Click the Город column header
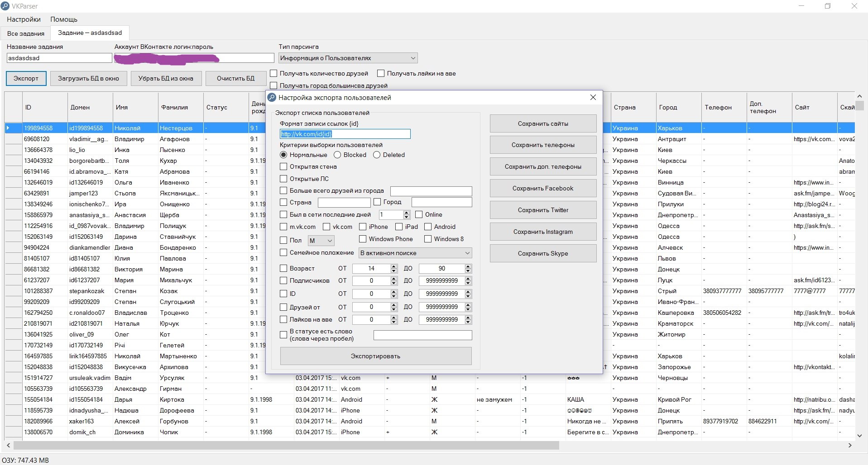868x465 pixels. [679, 107]
